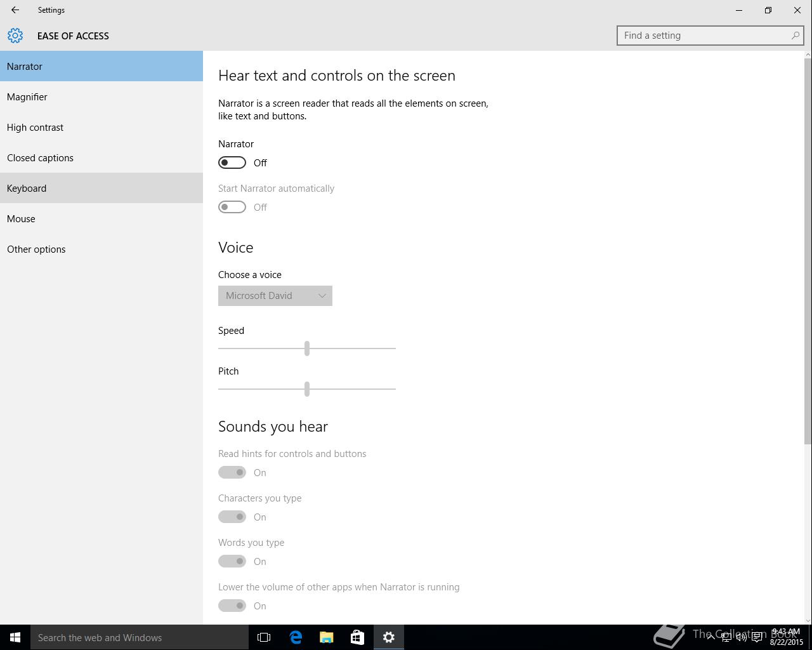The image size is (812, 650).
Task: Click the 'Sounds you hear' heading
Action: (273, 427)
